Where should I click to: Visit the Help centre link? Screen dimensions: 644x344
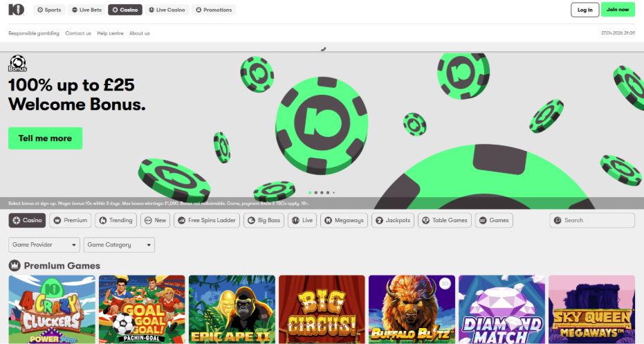pos(110,33)
